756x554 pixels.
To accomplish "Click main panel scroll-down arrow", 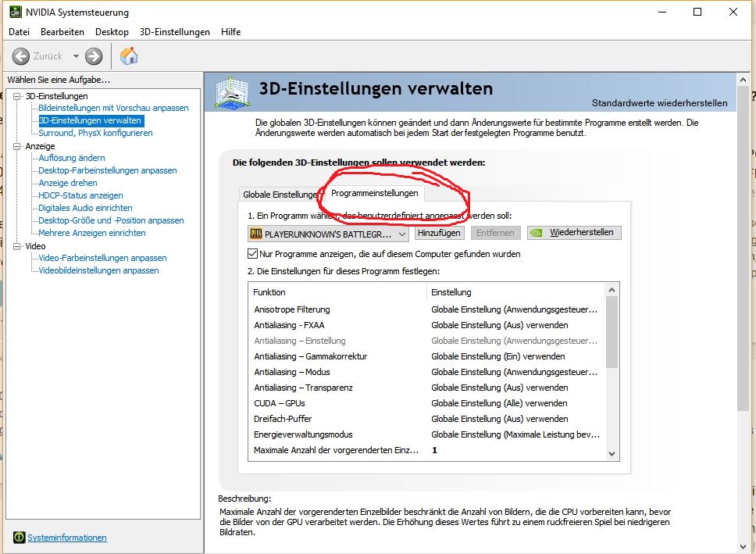I will coord(743,546).
